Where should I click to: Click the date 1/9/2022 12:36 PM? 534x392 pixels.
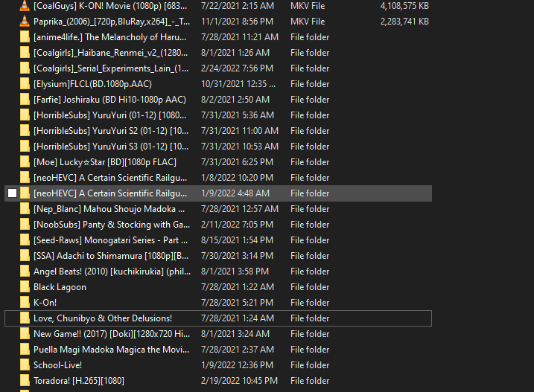pyautogui.click(x=237, y=365)
